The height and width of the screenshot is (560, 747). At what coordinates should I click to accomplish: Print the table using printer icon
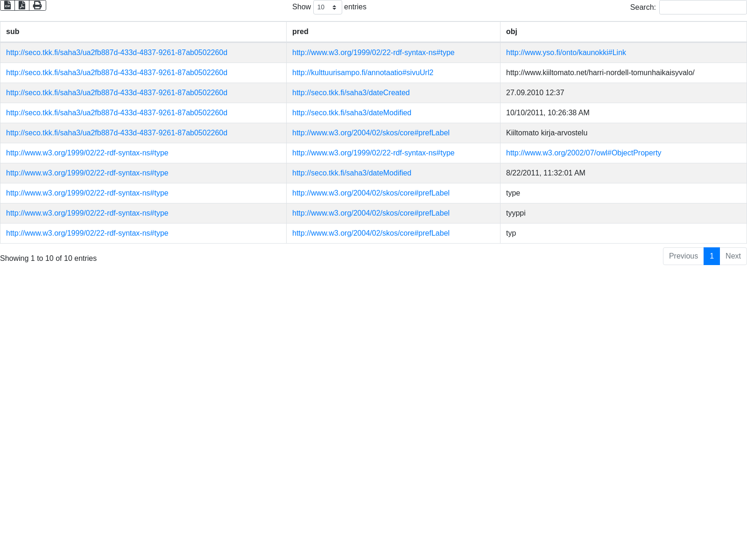coord(37,5)
